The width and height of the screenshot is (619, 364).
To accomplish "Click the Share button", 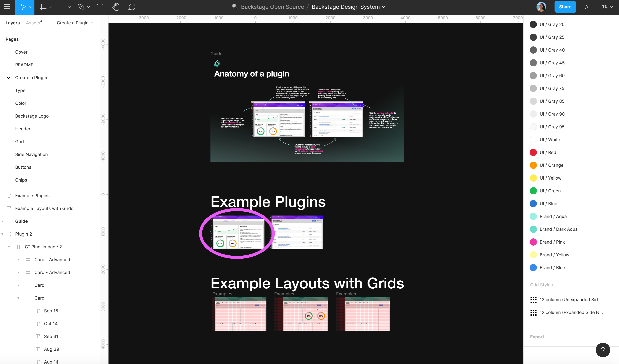I will pyautogui.click(x=565, y=7).
